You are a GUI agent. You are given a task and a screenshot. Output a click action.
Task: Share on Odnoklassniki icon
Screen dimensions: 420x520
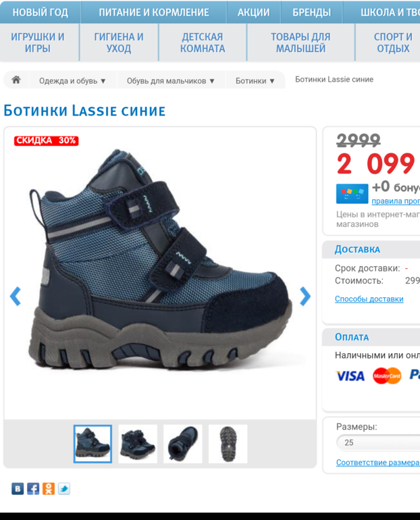(49, 488)
